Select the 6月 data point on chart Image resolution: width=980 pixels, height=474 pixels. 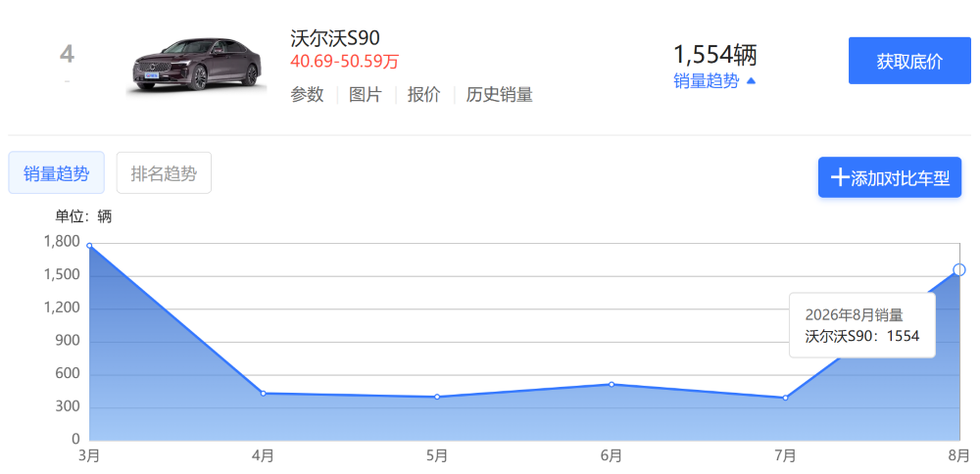(x=612, y=384)
